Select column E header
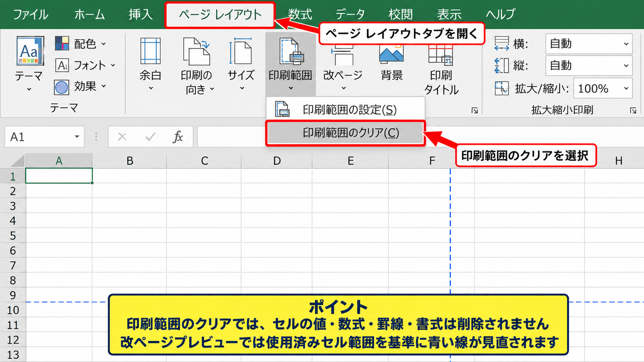The image size is (644, 362). pos(351,161)
